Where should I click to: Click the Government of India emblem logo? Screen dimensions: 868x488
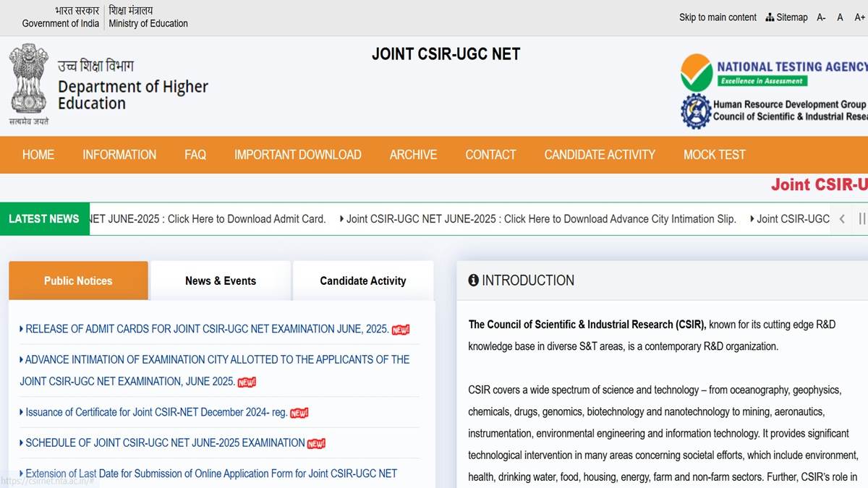coord(29,80)
